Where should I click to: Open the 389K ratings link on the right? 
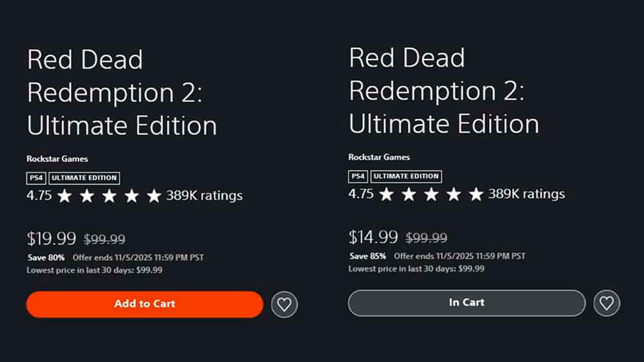(527, 194)
